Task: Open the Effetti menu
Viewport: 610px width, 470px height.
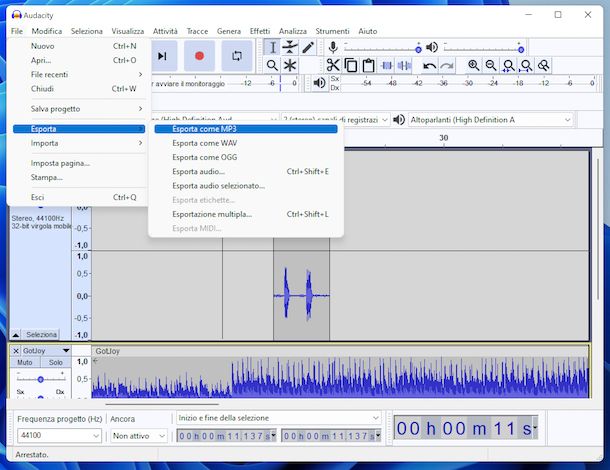Action: point(259,31)
